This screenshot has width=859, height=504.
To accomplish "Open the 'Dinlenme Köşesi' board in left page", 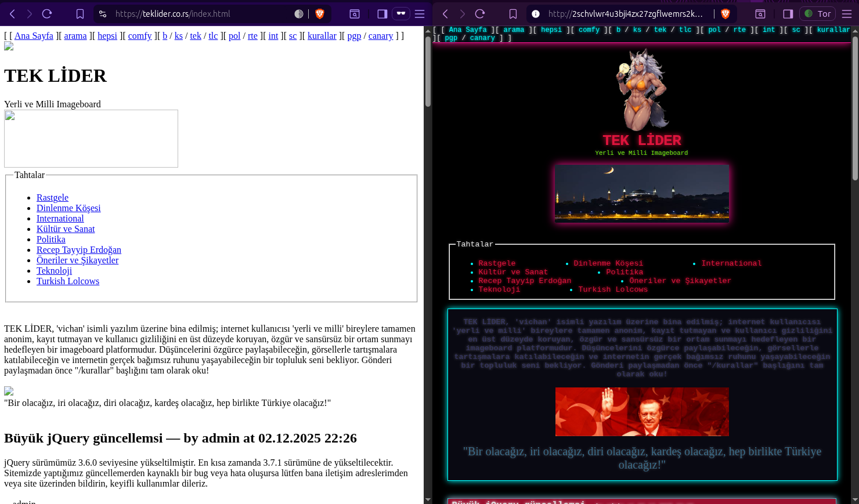I will (x=68, y=208).
